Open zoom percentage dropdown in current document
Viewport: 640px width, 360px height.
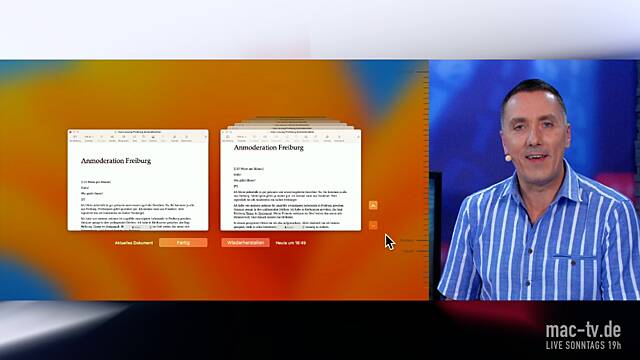(x=89, y=138)
